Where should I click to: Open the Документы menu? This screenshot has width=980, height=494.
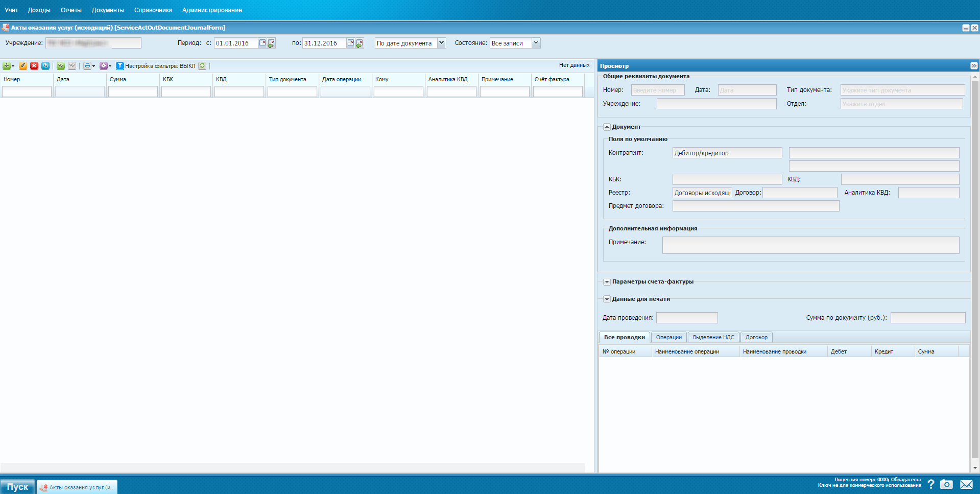pyautogui.click(x=108, y=10)
